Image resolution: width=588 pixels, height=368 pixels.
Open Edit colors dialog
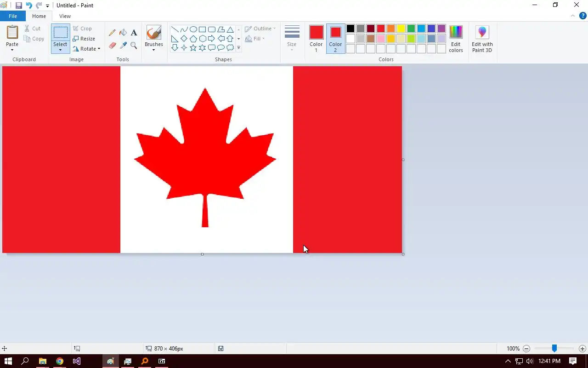point(456,39)
